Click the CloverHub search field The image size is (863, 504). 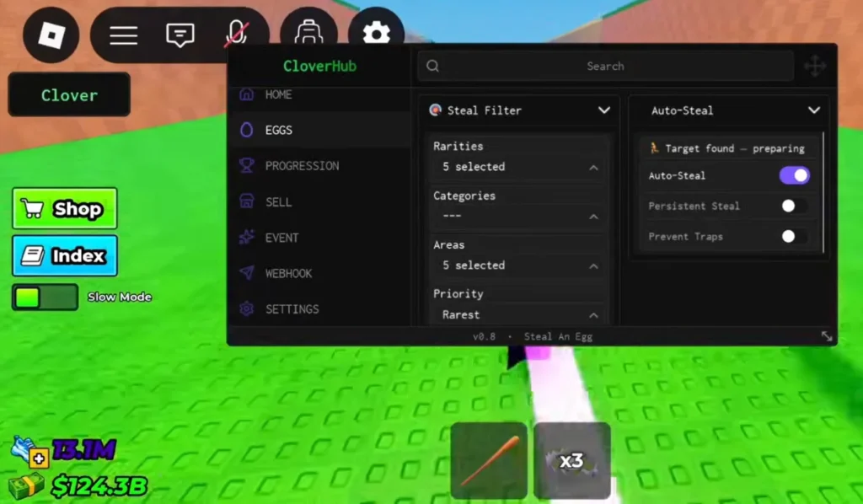(x=605, y=66)
